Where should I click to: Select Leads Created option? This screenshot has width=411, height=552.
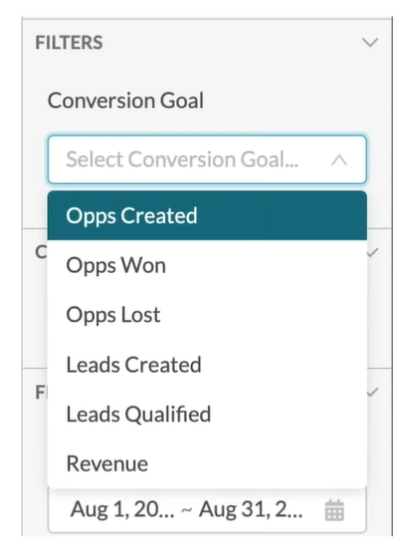point(207,364)
